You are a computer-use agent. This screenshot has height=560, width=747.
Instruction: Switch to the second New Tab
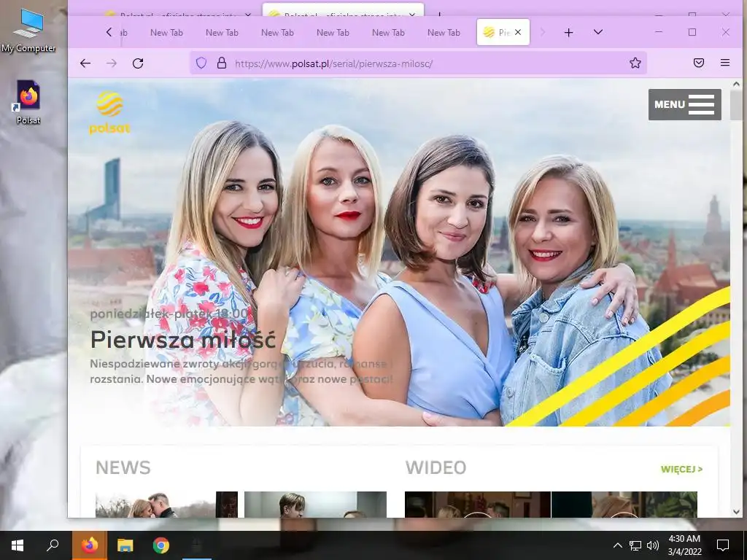coord(222,32)
